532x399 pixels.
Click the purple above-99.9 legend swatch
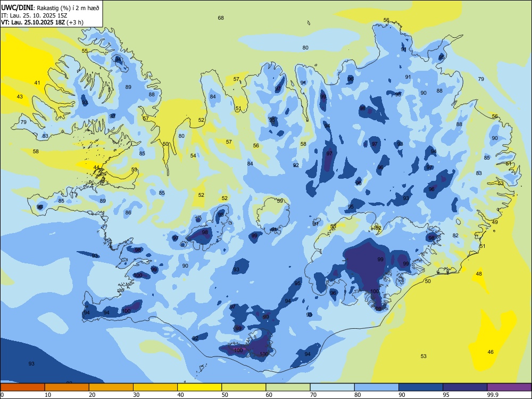click(x=509, y=387)
